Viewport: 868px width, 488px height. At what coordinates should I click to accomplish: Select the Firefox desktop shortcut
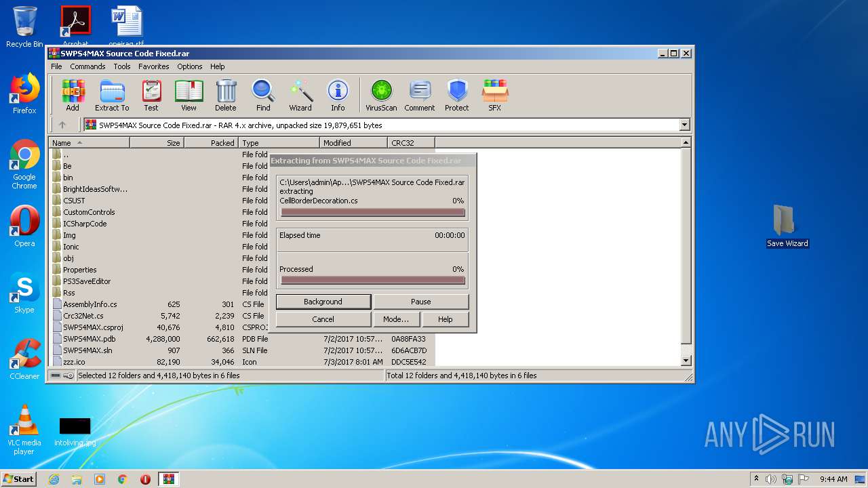click(x=24, y=94)
